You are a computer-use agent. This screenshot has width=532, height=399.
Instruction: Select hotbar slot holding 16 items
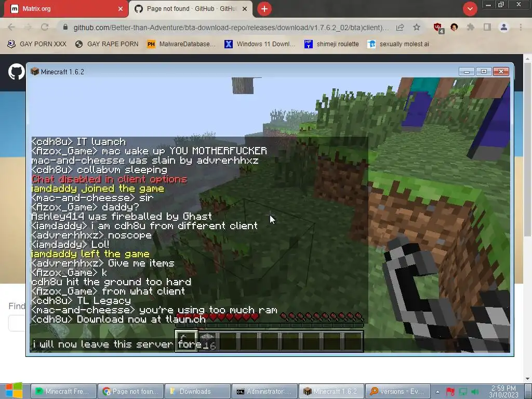(x=207, y=341)
